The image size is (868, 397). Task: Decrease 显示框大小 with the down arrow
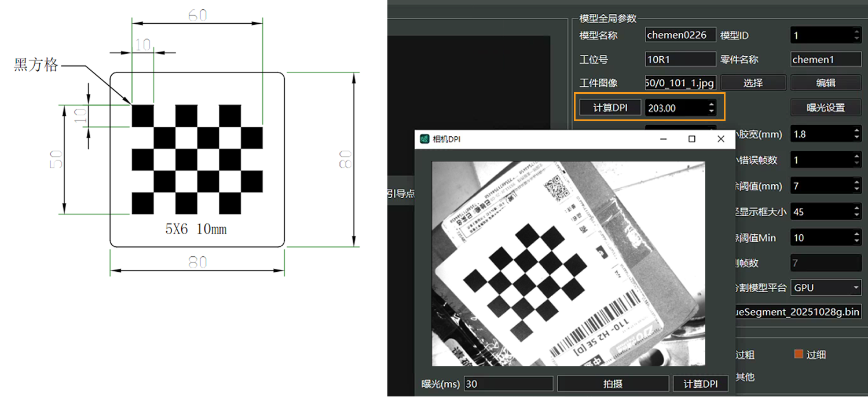coord(856,215)
